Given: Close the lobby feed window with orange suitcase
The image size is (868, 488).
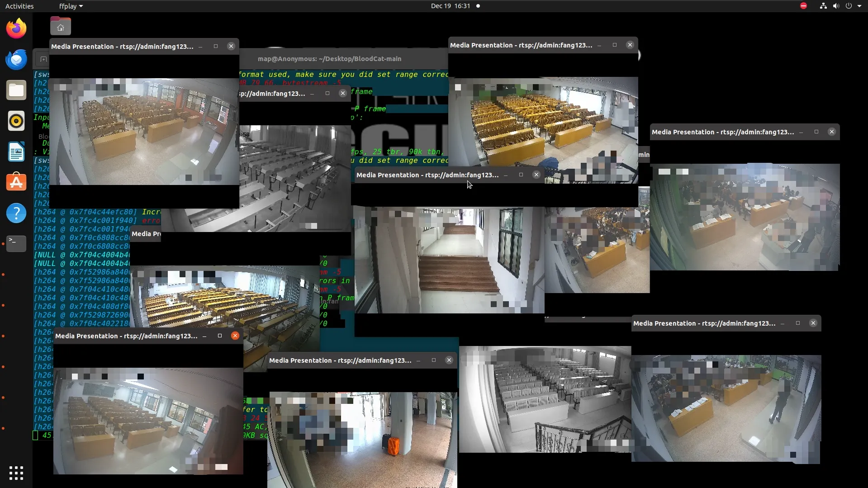Looking at the screenshot, I should click(449, 360).
